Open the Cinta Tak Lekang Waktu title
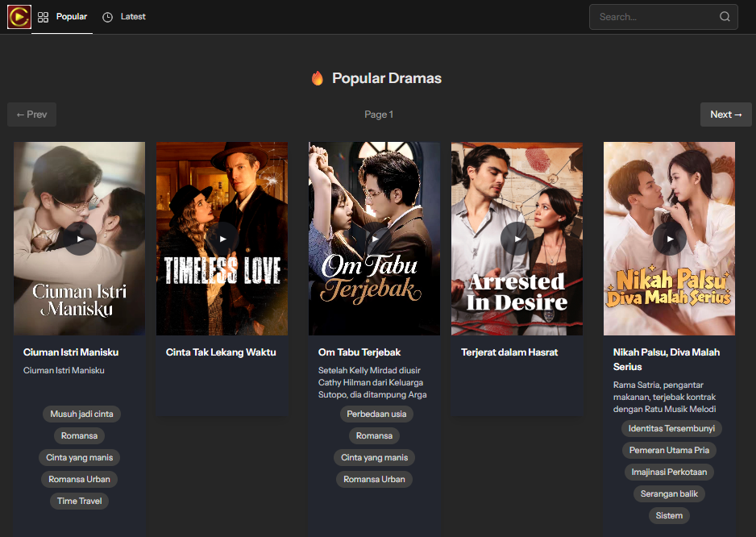The width and height of the screenshot is (756, 537). click(221, 352)
